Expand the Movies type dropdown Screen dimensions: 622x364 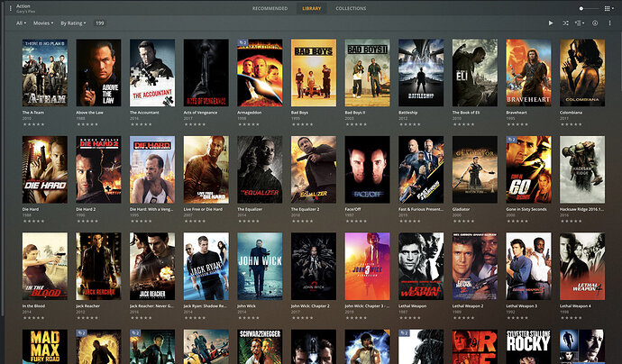coord(43,23)
